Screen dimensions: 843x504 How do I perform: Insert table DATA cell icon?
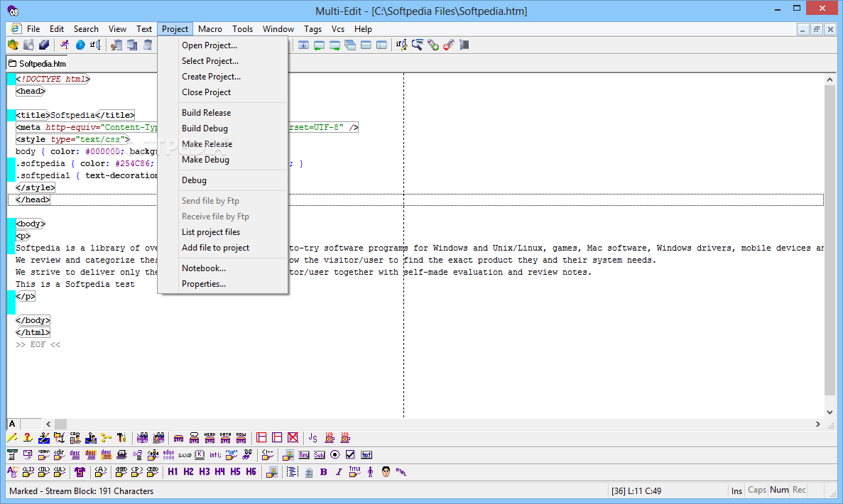225,438
